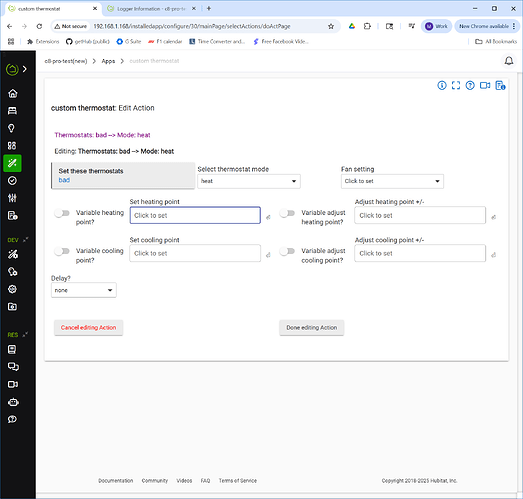Click the notification bell icon
Viewport: 523px width, 499px height.
click(x=509, y=61)
